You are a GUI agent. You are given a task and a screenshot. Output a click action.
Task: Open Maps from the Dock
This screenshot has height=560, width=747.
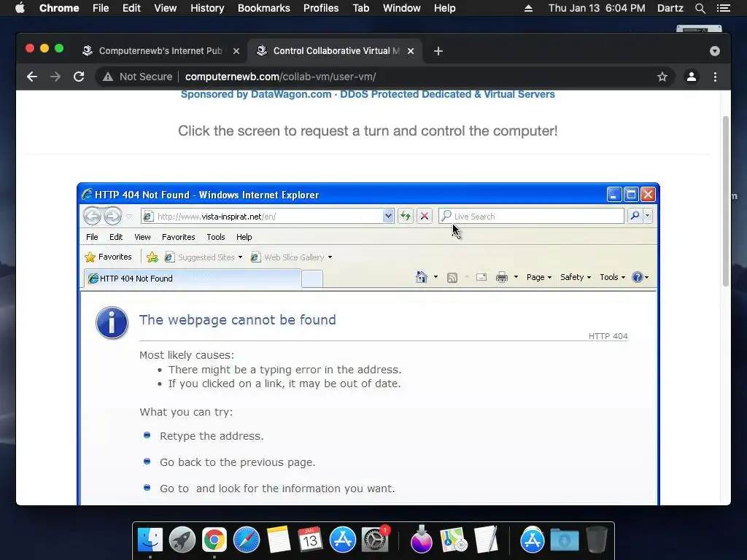point(454,540)
